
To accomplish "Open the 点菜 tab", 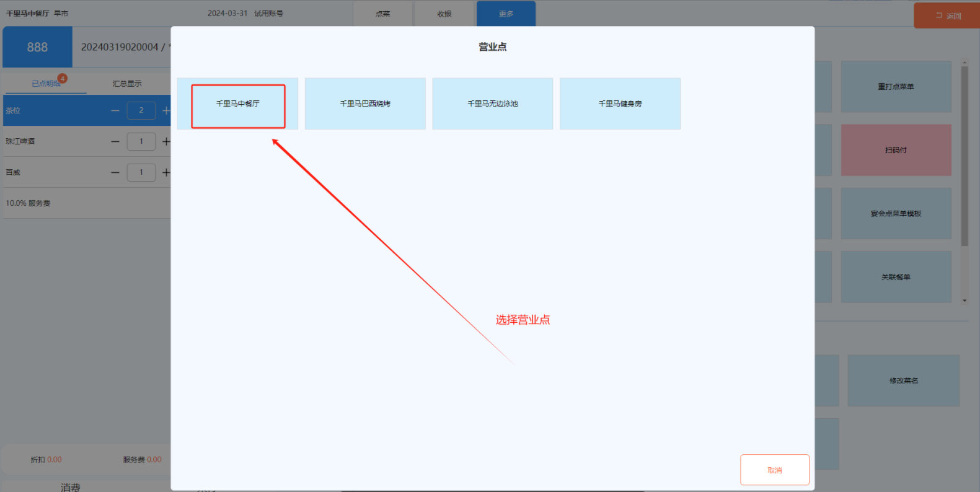I will coord(382,14).
